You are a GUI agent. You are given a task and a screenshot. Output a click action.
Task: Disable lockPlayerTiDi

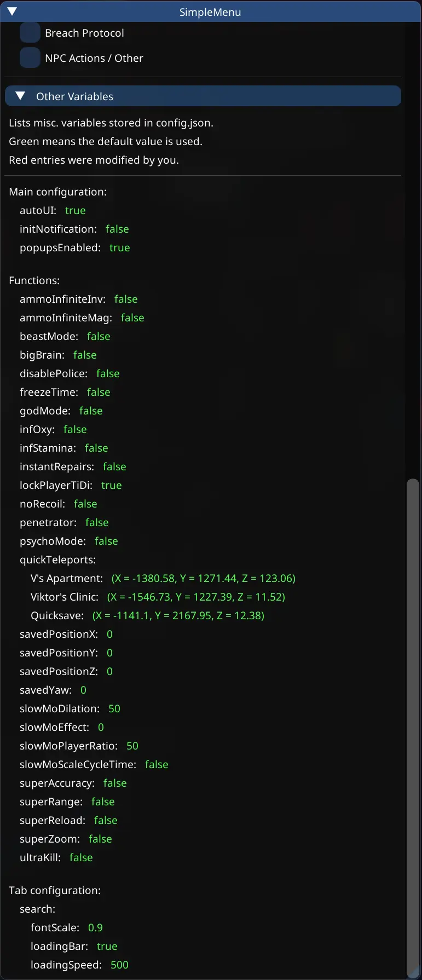pos(111,485)
